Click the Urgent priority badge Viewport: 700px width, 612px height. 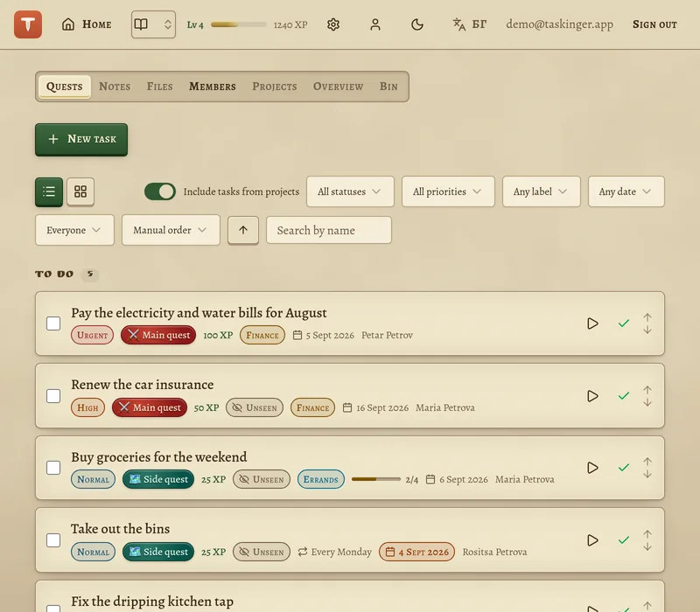pyautogui.click(x=93, y=335)
